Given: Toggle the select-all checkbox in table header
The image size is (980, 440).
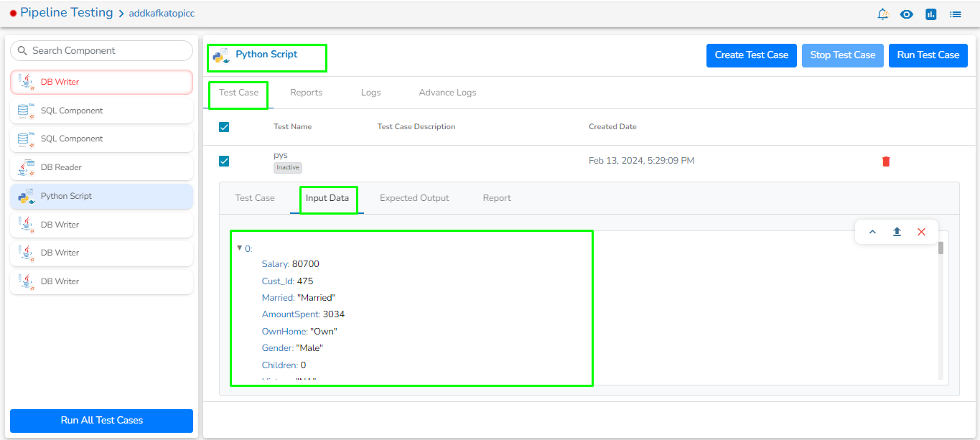Looking at the screenshot, I should coord(224,127).
